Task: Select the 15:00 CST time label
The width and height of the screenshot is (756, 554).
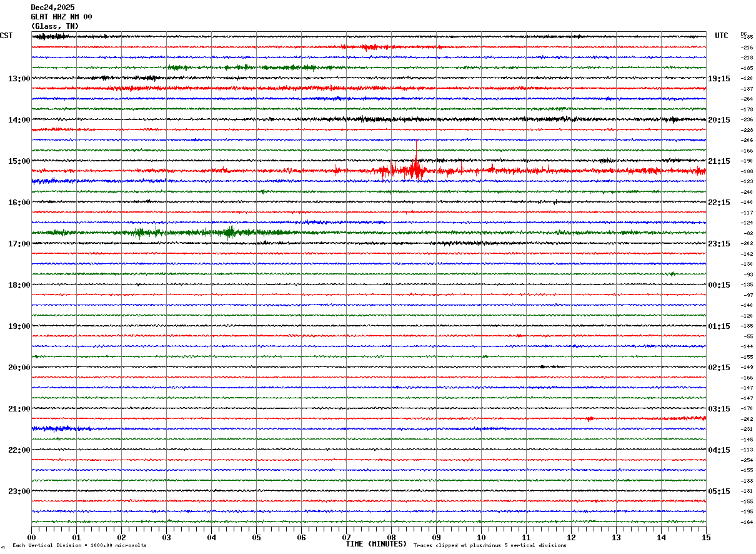Action: [x=19, y=161]
